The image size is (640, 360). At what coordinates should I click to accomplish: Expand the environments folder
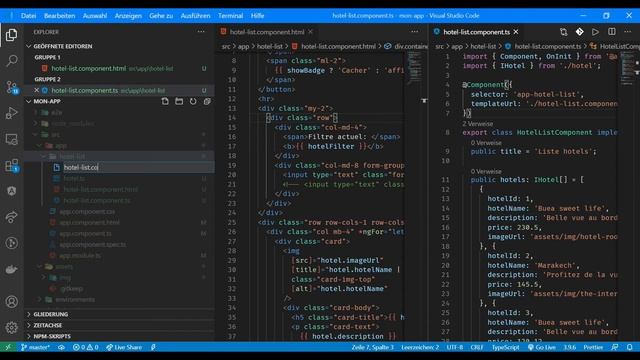pyautogui.click(x=40, y=300)
